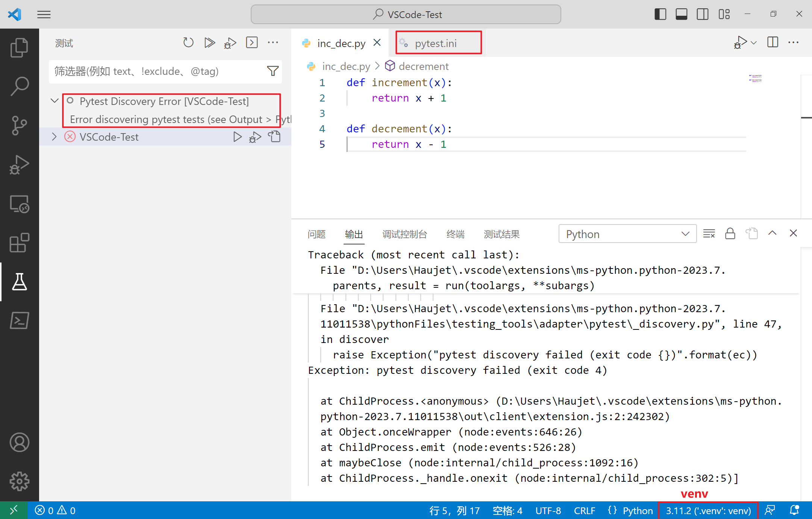Toggle lock auto-scrolling in the output panel
The height and width of the screenshot is (519, 812).
tap(730, 233)
